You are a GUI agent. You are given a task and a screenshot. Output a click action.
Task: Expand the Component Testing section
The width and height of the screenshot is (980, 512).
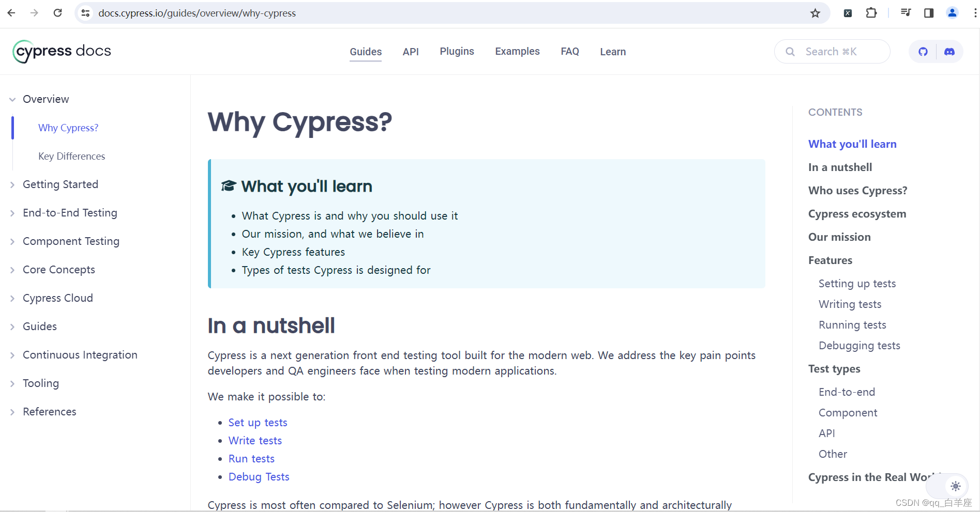pyautogui.click(x=12, y=241)
